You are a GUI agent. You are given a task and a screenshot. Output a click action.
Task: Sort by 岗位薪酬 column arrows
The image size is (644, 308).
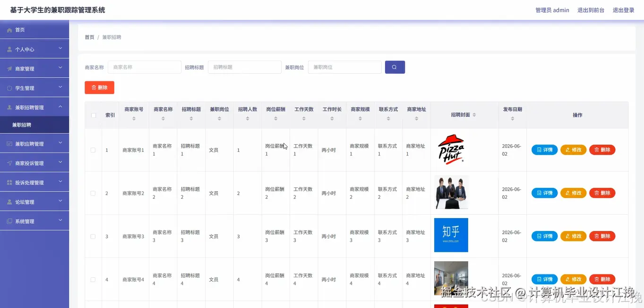point(275,119)
